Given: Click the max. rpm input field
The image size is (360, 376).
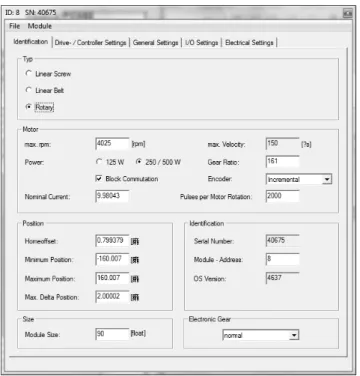Looking at the screenshot, I should [x=112, y=144].
